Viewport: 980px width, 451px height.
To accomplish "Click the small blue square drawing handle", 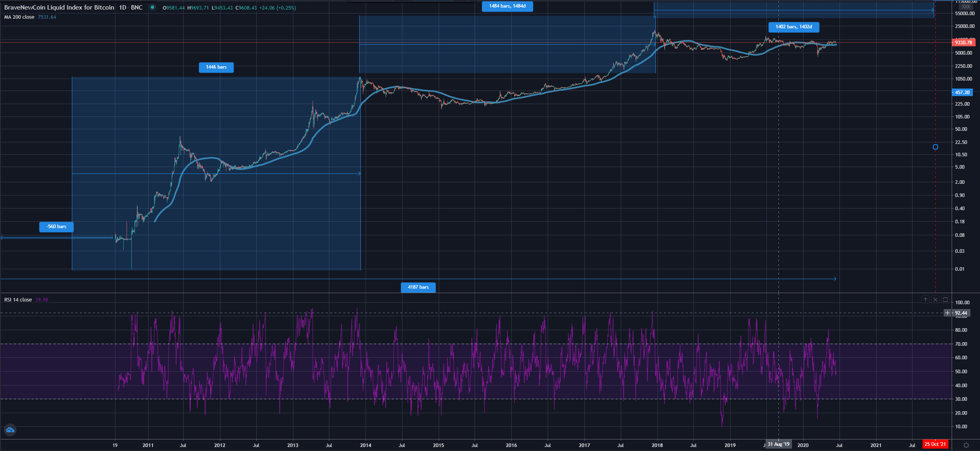I will 935,147.
